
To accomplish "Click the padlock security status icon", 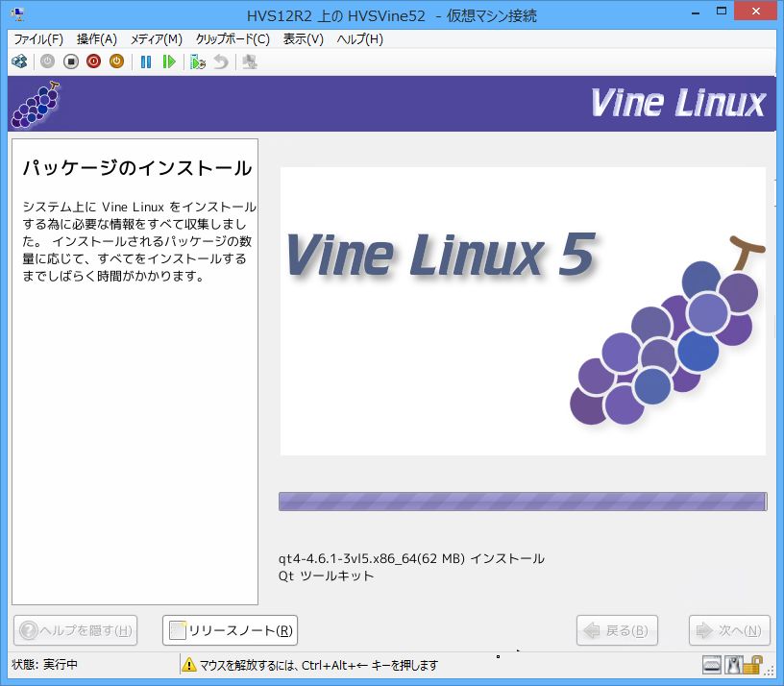I will [x=753, y=665].
